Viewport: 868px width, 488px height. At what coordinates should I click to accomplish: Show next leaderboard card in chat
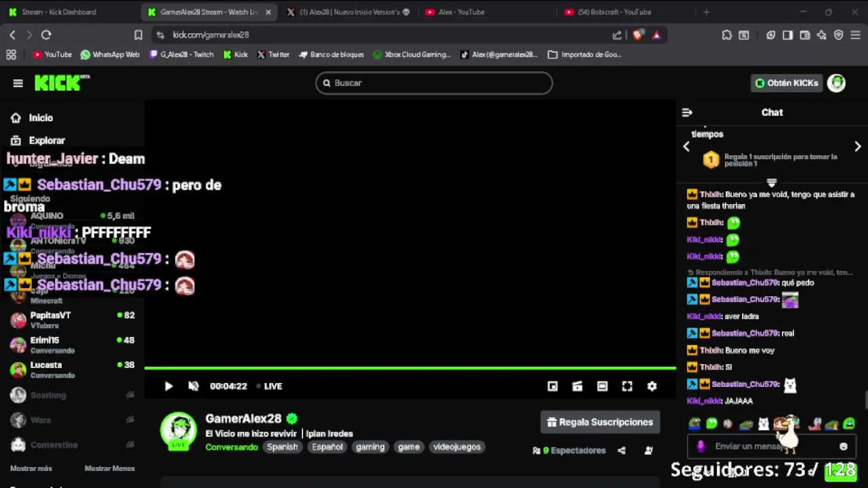pyautogui.click(x=857, y=146)
